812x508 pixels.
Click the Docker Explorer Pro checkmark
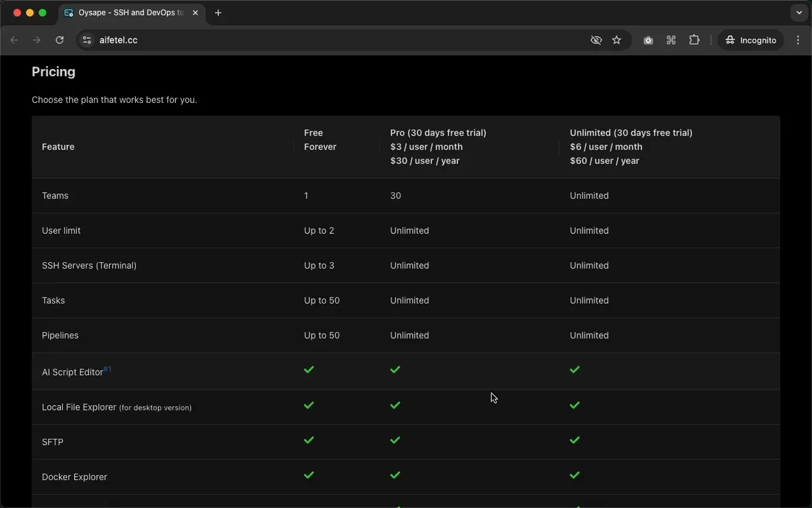point(395,475)
